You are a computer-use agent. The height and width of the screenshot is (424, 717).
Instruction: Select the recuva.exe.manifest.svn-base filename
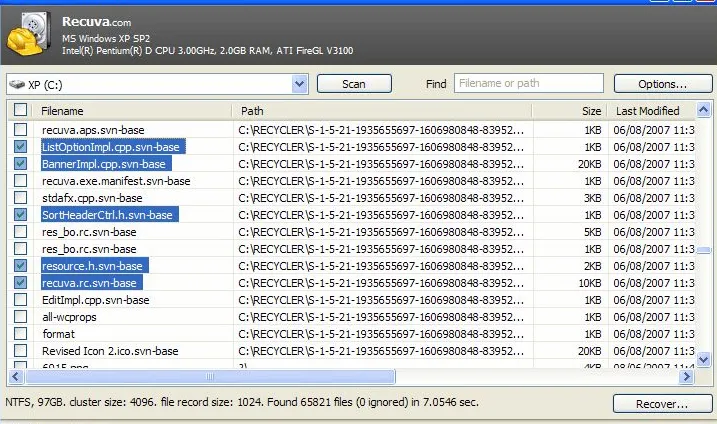click(x=116, y=181)
